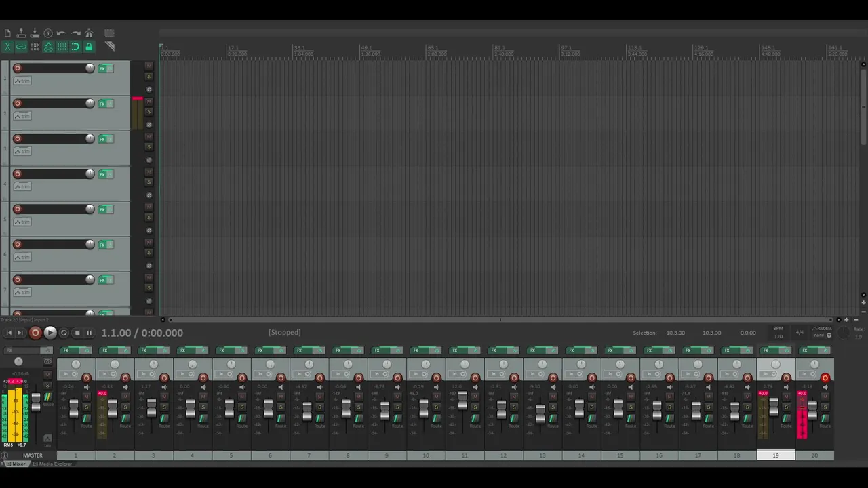Open input dropdown on mixer channel 19
Image resolution: width=868 pixels, height=488 pixels.
[x=768, y=374]
